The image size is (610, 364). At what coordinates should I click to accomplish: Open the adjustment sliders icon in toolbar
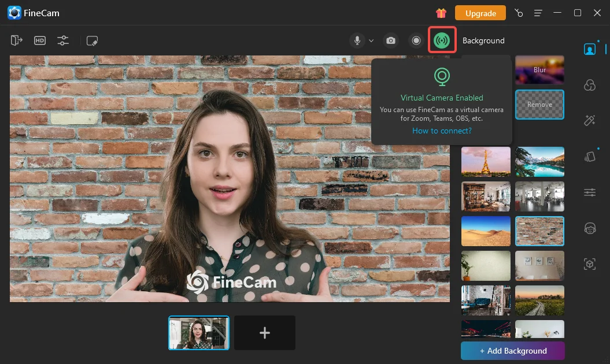click(63, 40)
